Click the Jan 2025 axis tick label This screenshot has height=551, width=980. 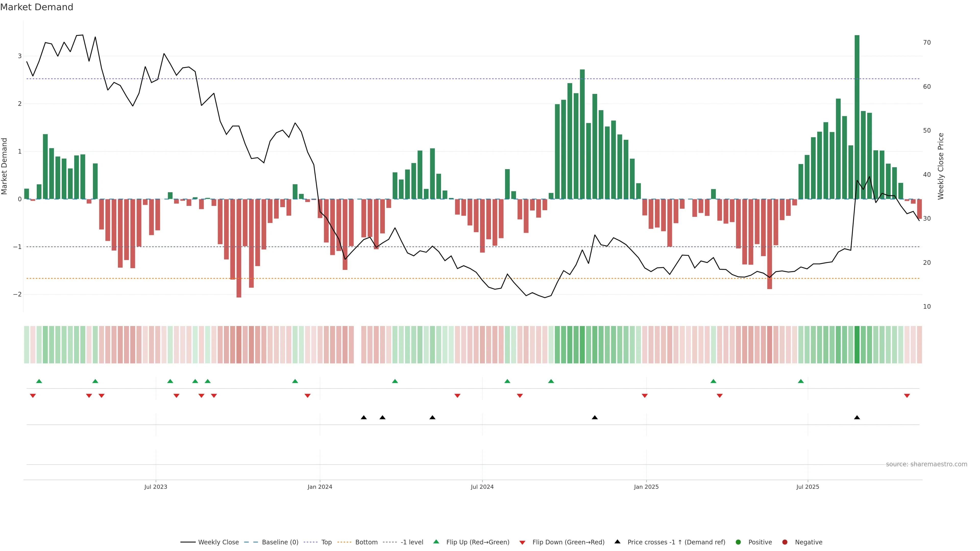(x=646, y=487)
